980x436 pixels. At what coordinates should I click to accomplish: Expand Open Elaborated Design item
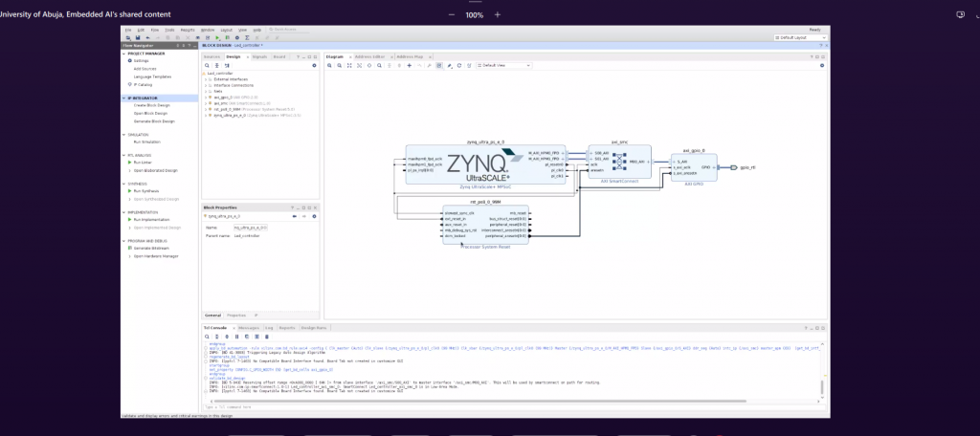[x=130, y=170]
